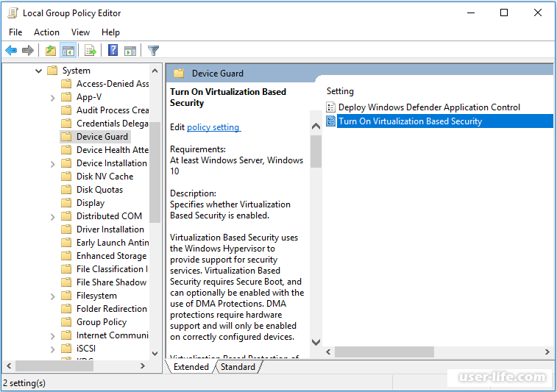This screenshot has width=557, height=392.
Task: Select the Disk NV Cache folder
Action: tap(104, 177)
